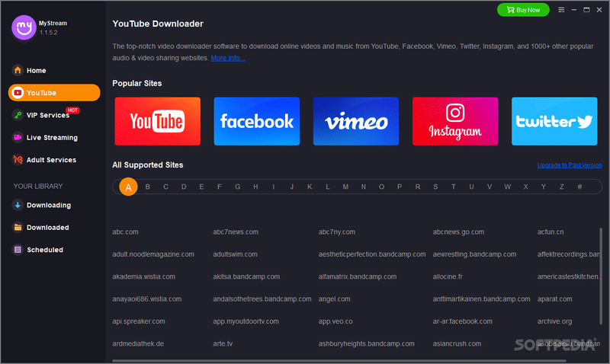610x364 pixels.
Task: Open the Instagram popular site tile
Action: [x=455, y=121]
